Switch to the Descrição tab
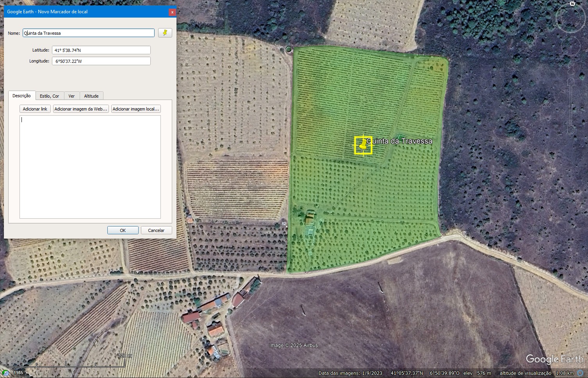Screen dimensions: 588x378 pyautogui.click(x=21, y=96)
